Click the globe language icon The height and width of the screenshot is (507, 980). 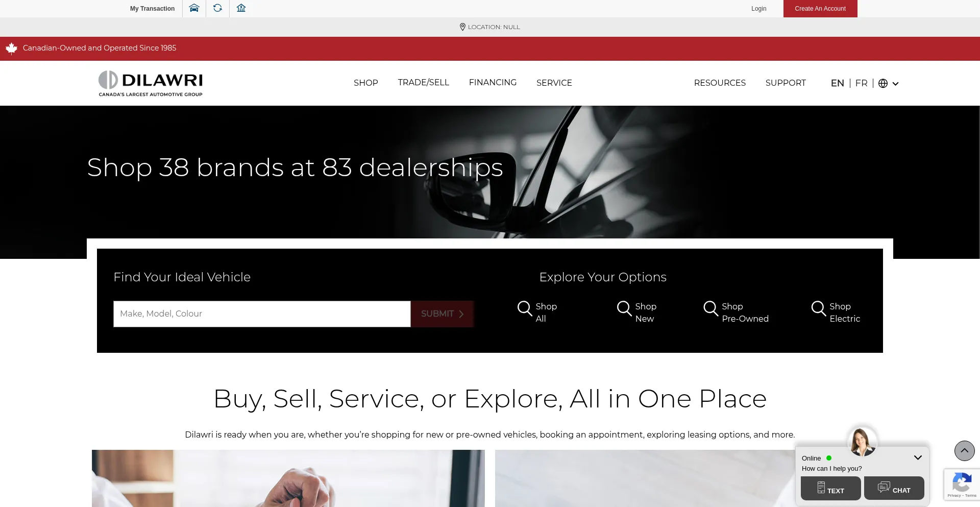click(883, 83)
